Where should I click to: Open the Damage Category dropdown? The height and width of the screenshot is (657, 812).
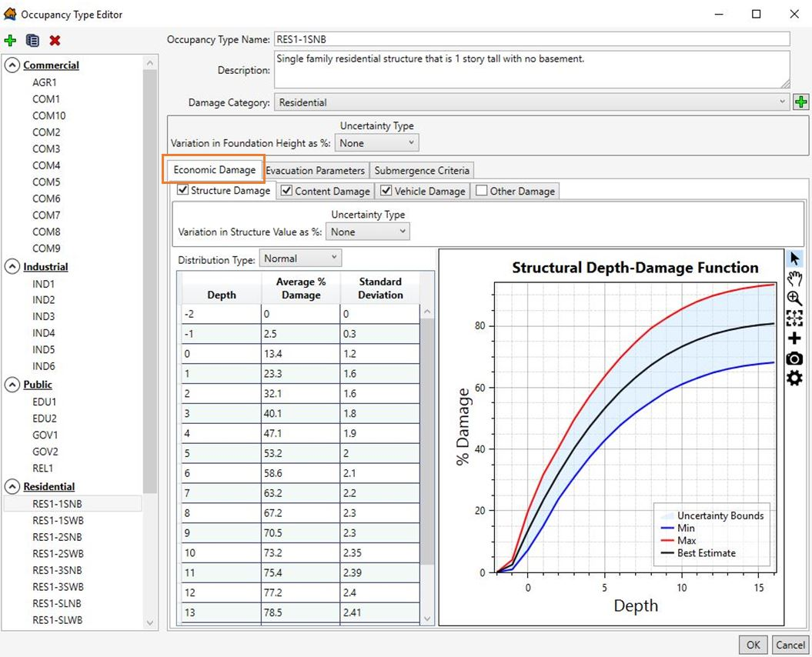click(532, 102)
